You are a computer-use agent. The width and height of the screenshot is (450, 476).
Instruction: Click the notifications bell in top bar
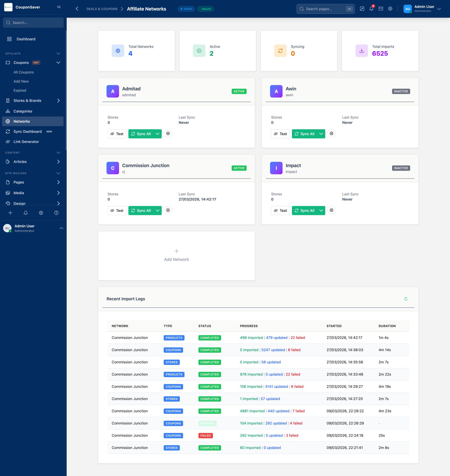[x=372, y=9]
